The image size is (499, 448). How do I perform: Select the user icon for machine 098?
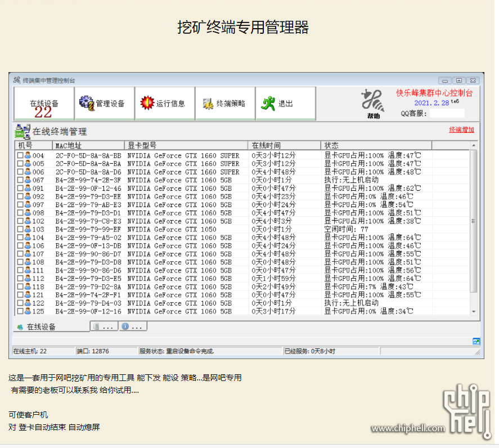28,213
